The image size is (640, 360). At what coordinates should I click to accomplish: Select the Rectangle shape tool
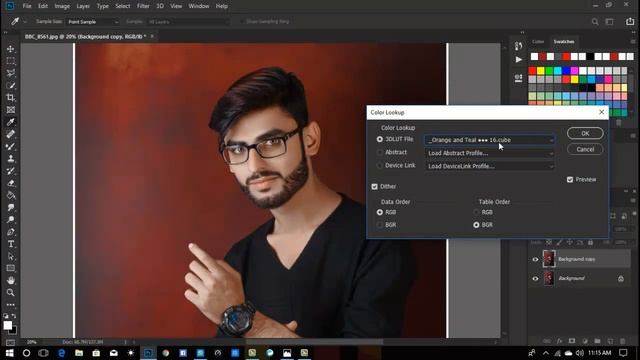tap(11, 268)
